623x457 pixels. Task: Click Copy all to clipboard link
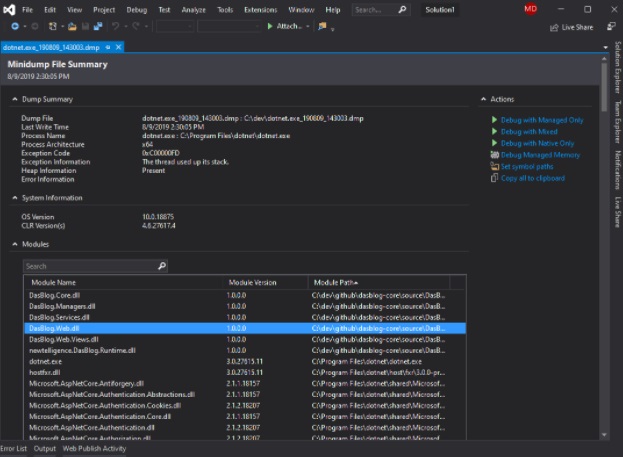tap(533, 178)
